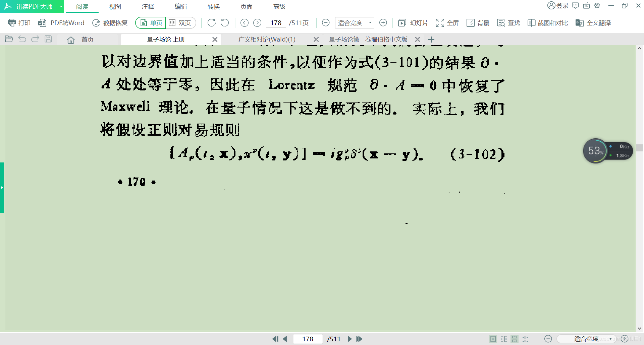
Task: Click 登录 login button
Action: pyautogui.click(x=558, y=6)
